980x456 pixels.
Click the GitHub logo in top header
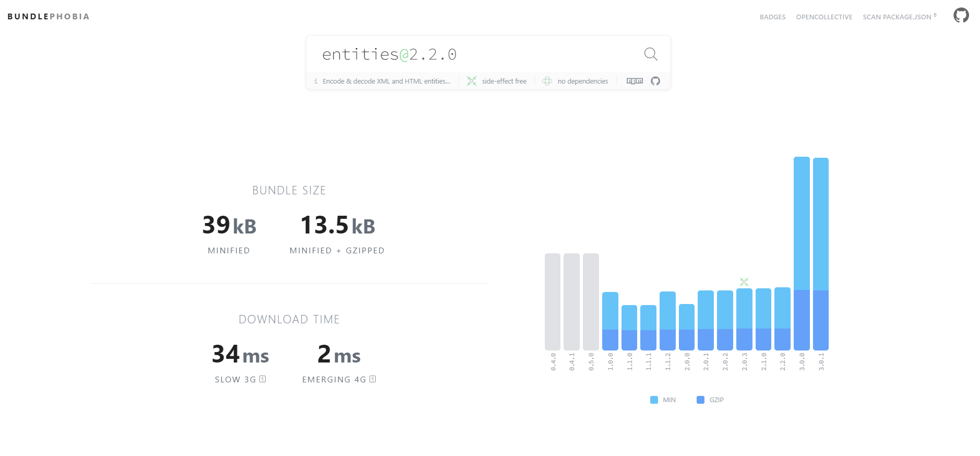(961, 15)
